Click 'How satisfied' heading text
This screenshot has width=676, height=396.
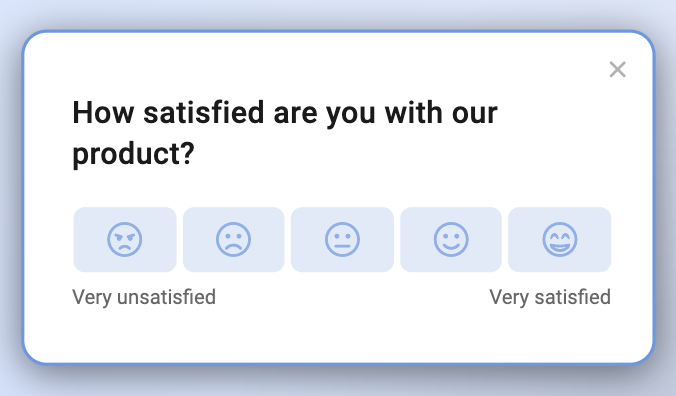(168, 112)
